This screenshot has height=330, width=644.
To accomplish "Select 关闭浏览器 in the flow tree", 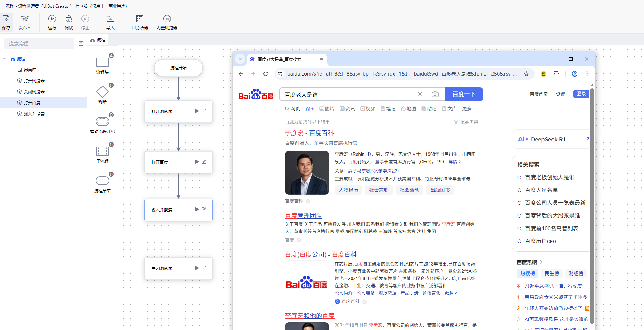I will (x=34, y=92).
